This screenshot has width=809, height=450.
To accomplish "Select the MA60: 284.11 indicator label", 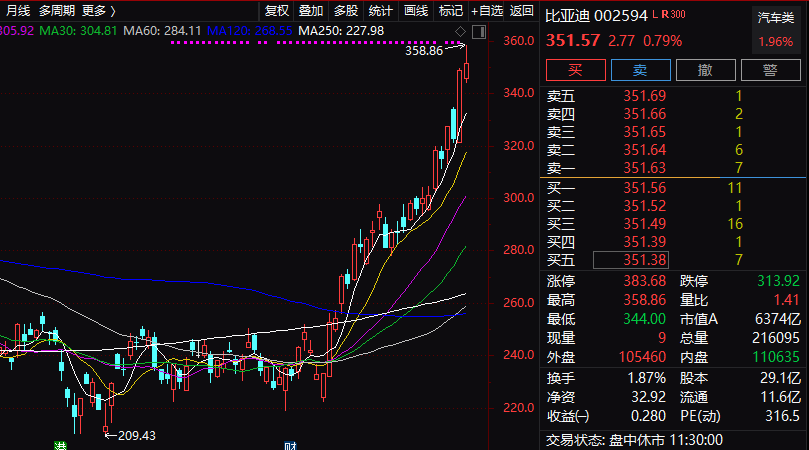I will (x=163, y=31).
